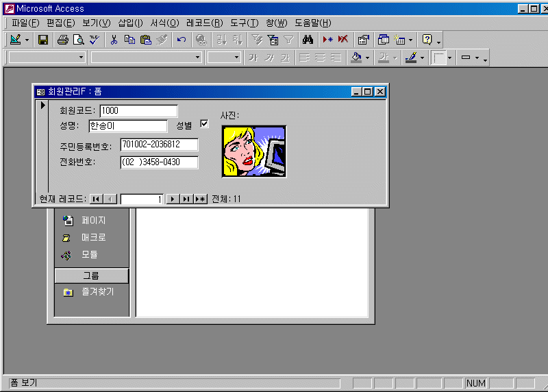Viewport: 548px width, 392px height.
Task: Click the Undo arrow icon
Action: pyautogui.click(x=182, y=40)
